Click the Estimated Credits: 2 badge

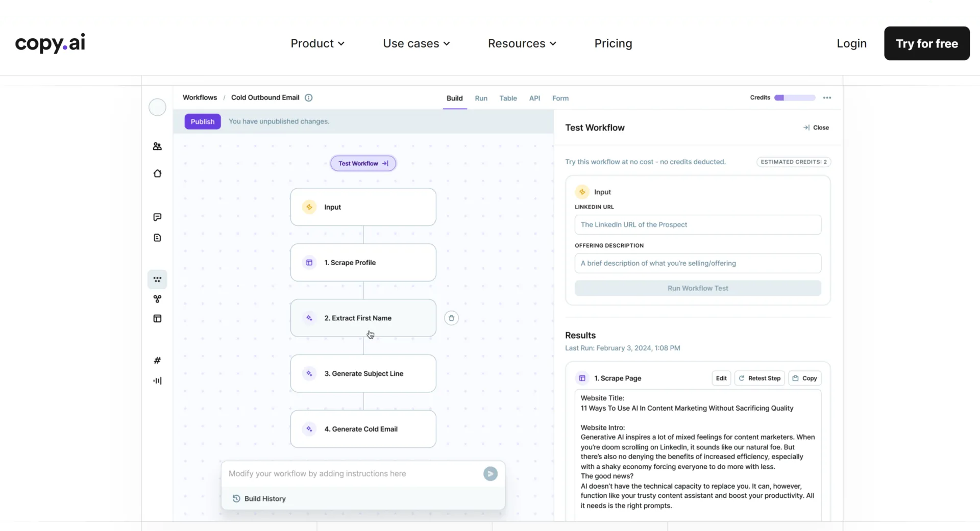coord(794,162)
